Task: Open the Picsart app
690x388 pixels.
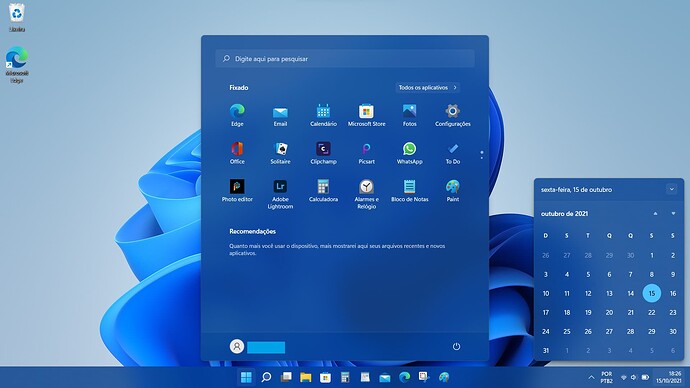Action: [x=367, y=153]
